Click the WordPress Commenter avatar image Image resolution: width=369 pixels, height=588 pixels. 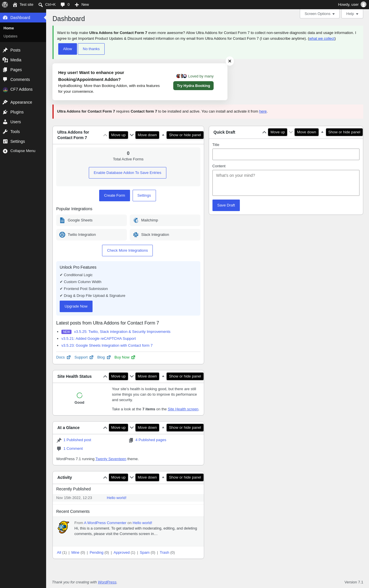click(63, 527)
